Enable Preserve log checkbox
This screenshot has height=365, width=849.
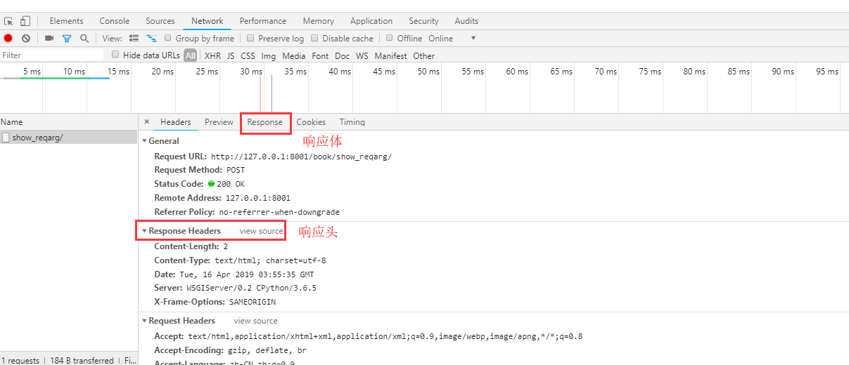(x=250, y=38)
